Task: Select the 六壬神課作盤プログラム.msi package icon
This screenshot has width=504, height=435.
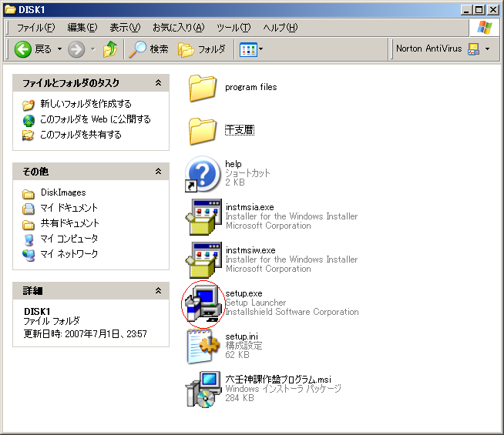Action: coord(203,390)
